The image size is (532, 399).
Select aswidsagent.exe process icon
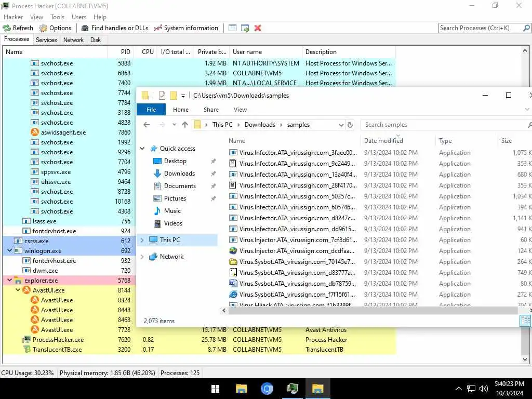[35, 132]
